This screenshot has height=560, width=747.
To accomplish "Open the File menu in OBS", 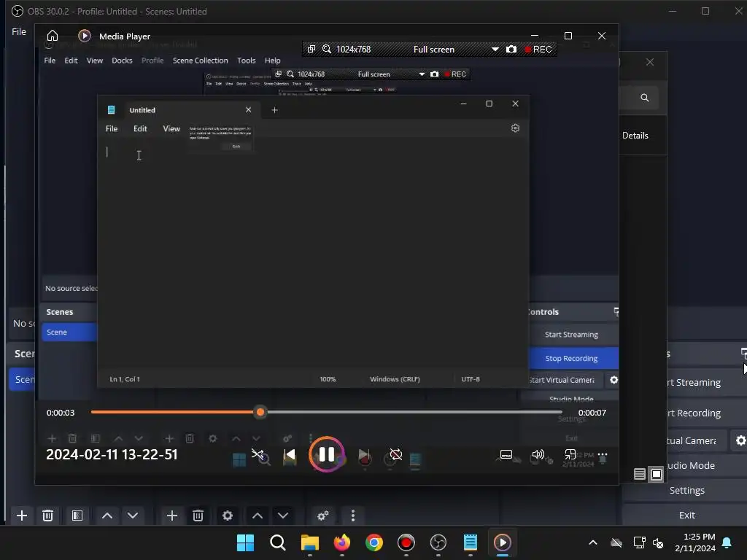I will pyautogui.click(x=19, y=32).
